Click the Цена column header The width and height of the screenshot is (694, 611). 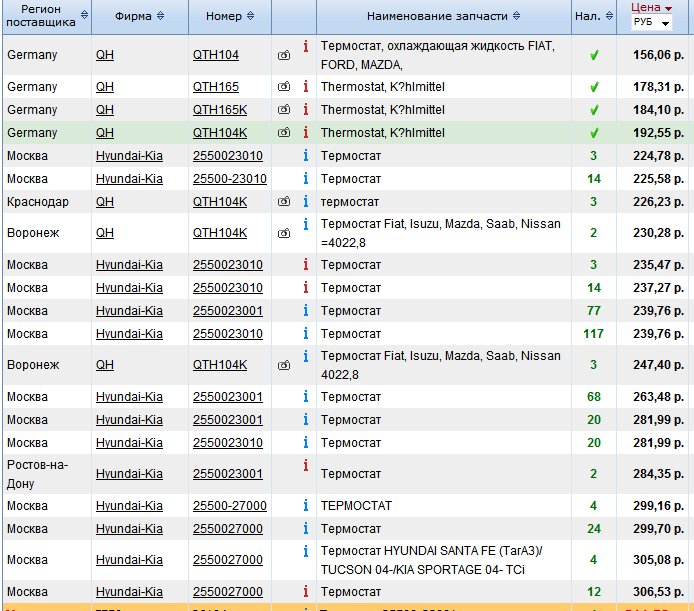click(x=645, y=7)
